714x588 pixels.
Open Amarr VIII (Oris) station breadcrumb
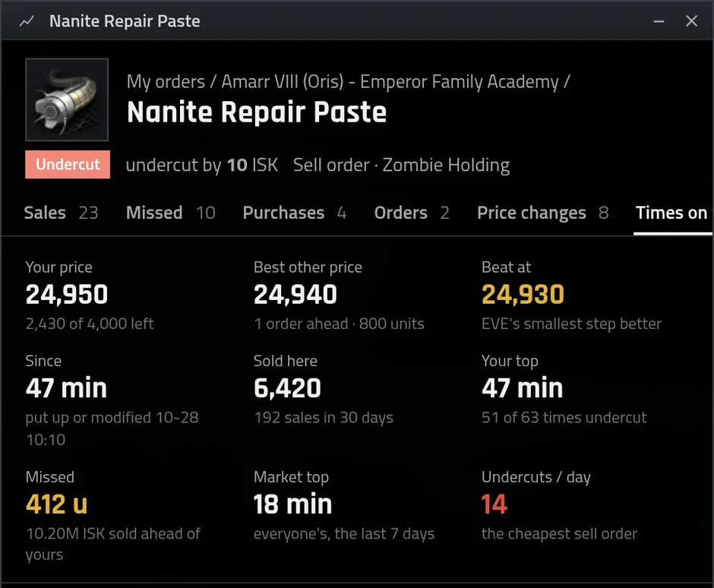pyautogui.click(x=390, y=82)
